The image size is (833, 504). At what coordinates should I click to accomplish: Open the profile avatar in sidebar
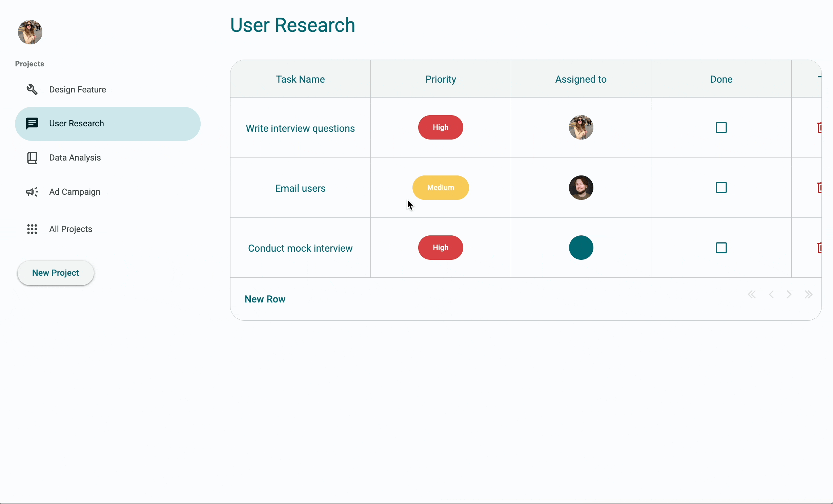(30, 32)
